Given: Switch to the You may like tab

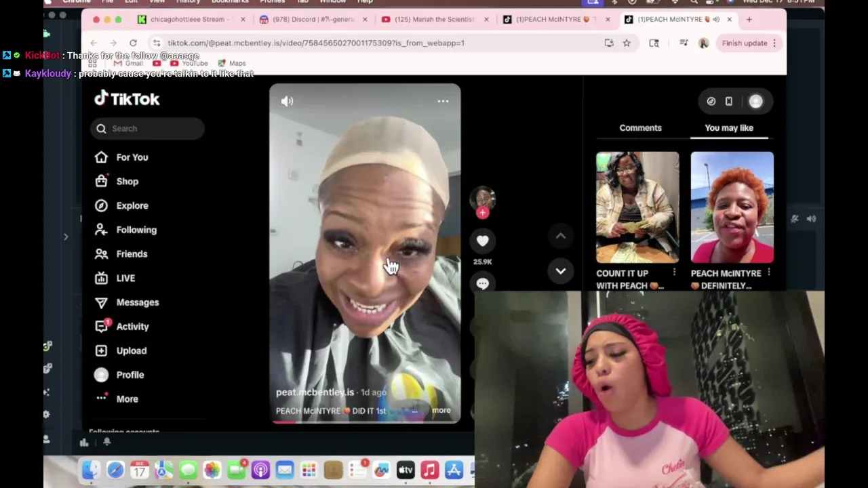Looking at the screenshot, I should point(729,127).
